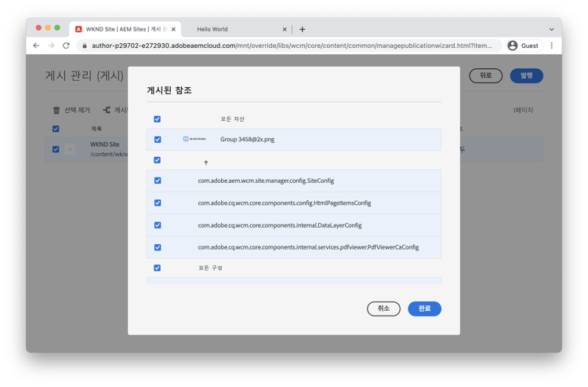Screen dimensions: 588x387
Task: Open the Group 3458@2x.png thumbnail
Action: click(x=194, y=139)
